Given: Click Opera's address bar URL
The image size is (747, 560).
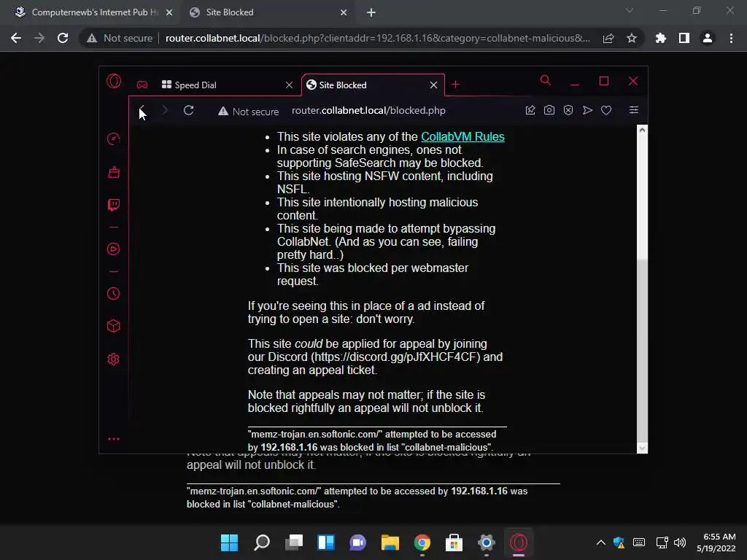Looking at the screenshot, I should click(x=368, y=111).
